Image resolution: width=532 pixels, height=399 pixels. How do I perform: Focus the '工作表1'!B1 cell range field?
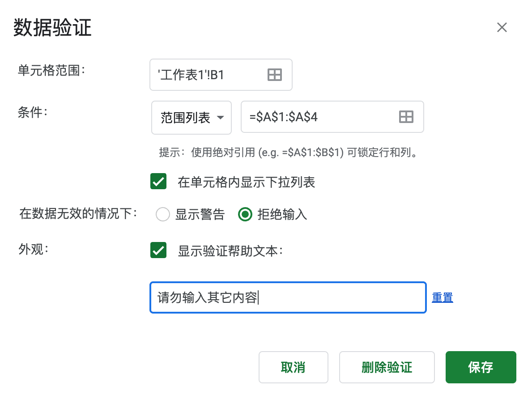221,75
